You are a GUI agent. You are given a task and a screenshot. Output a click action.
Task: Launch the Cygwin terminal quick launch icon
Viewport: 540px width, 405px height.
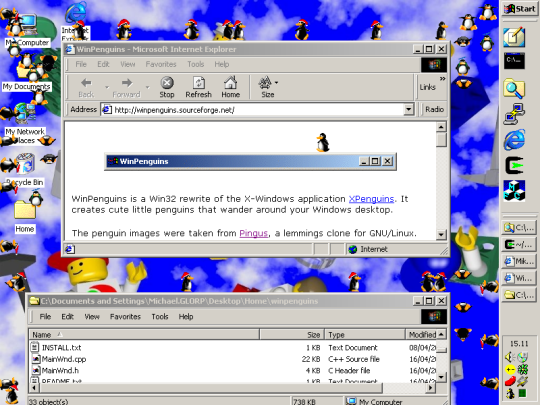(514, 165)
